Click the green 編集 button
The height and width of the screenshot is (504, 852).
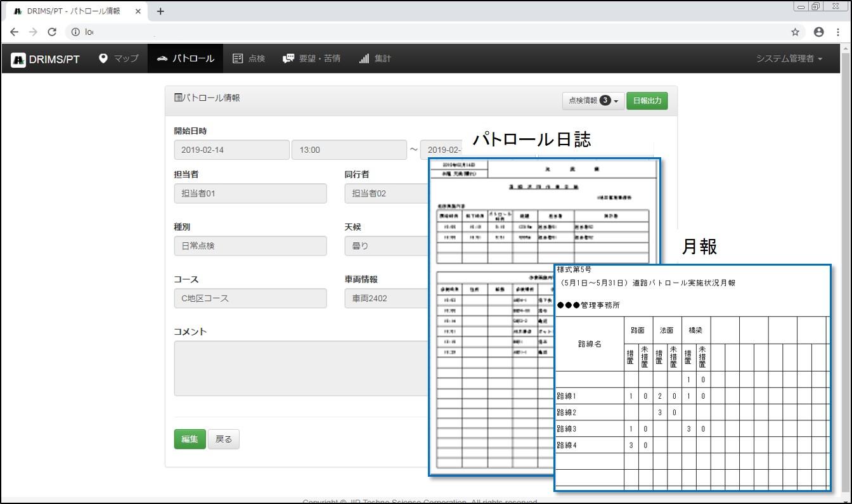tap(190, 439)
